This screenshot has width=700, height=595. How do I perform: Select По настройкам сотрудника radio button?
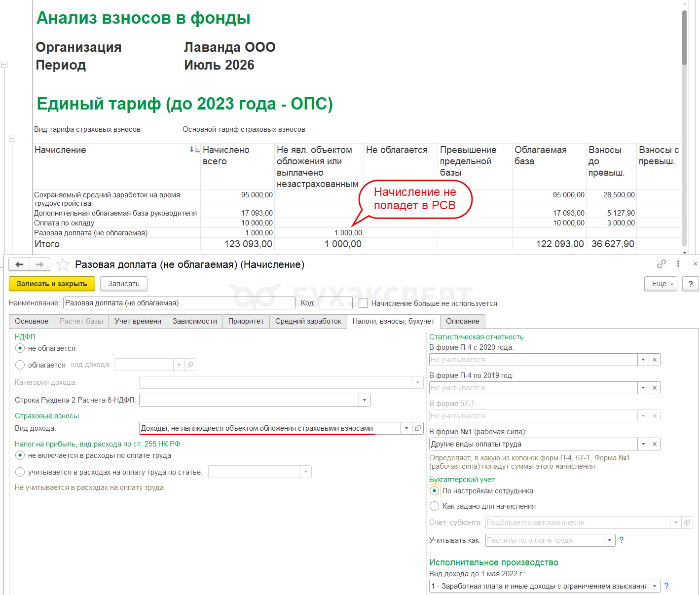click(x=435, y=491)
